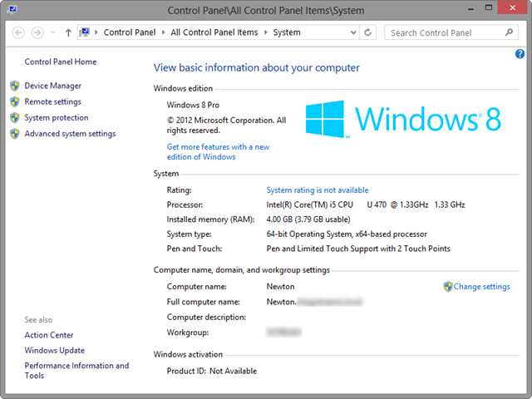
Task: Click the magnifier icon in search box
Action: pos(510,32)
